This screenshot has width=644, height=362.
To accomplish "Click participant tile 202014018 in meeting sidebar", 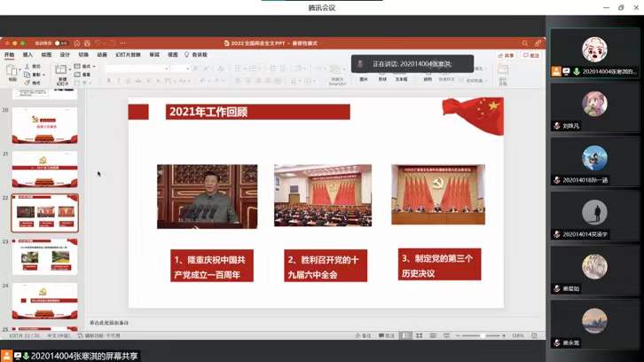I will [595, 161].
